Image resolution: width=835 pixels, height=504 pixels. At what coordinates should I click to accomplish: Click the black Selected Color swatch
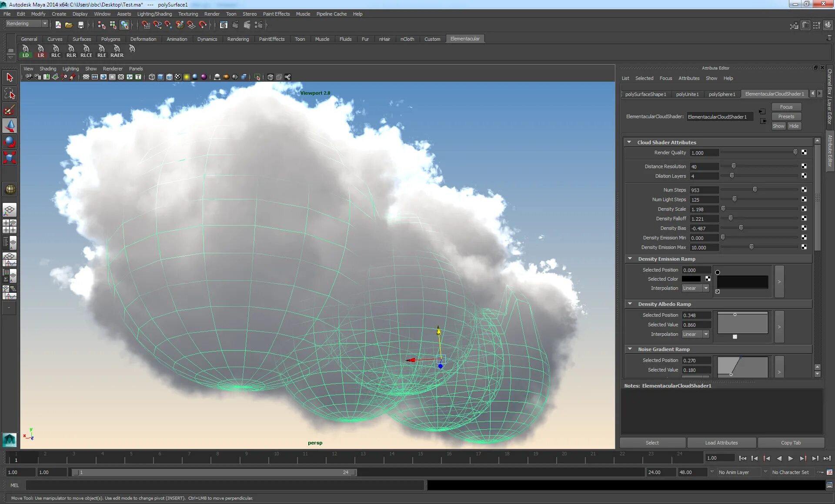(691, 279)
